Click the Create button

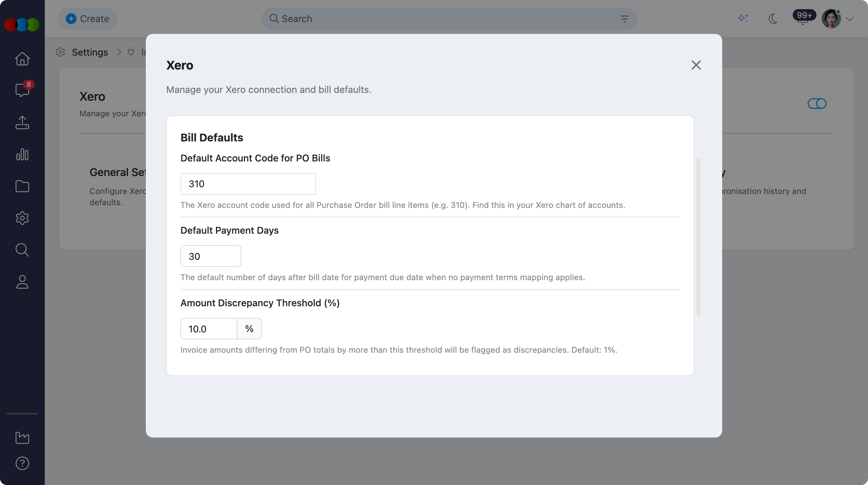87,19
